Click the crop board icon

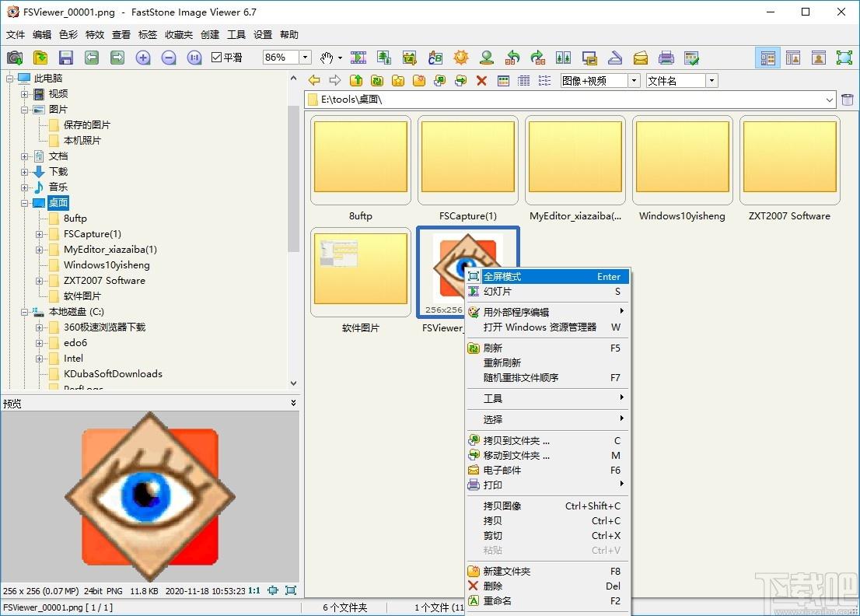coord(409,58)
